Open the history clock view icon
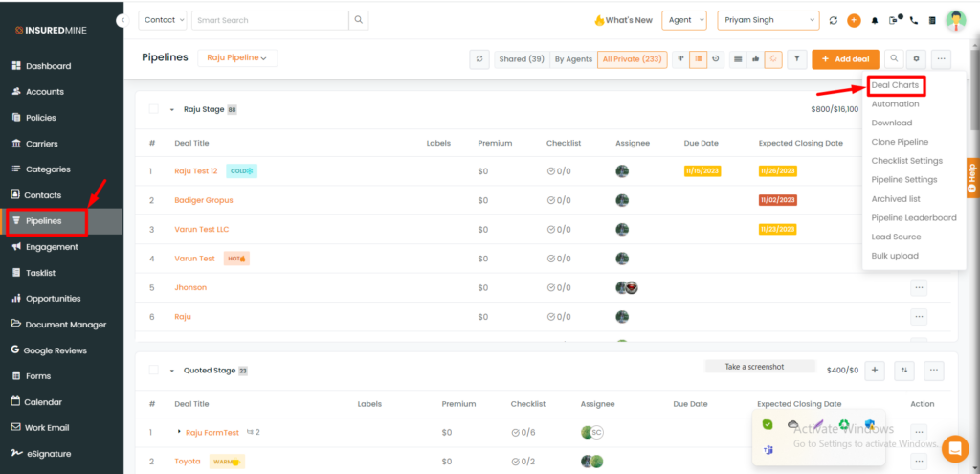This screenshot has width=980, height=474. [716, 58]
